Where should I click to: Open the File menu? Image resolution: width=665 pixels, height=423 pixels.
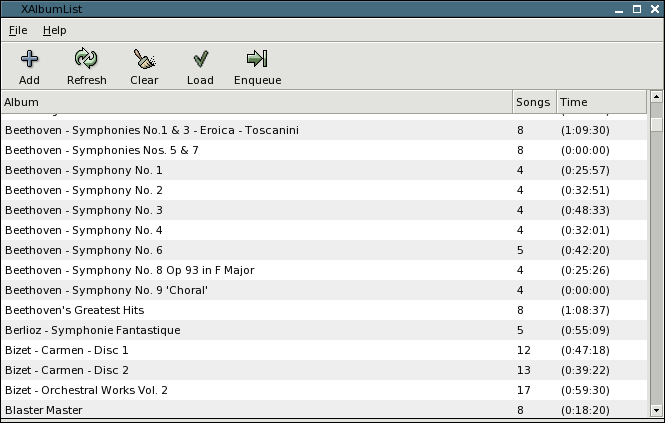click(18, 30)
